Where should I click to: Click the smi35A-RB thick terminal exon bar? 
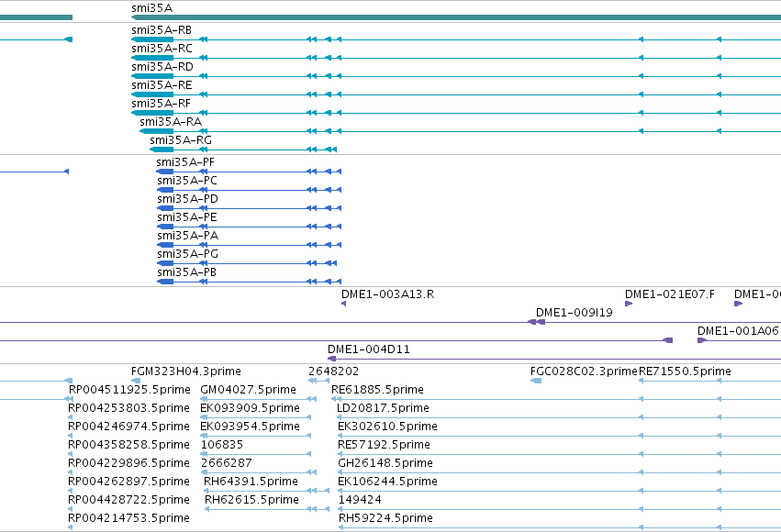[x=152, y=39]
